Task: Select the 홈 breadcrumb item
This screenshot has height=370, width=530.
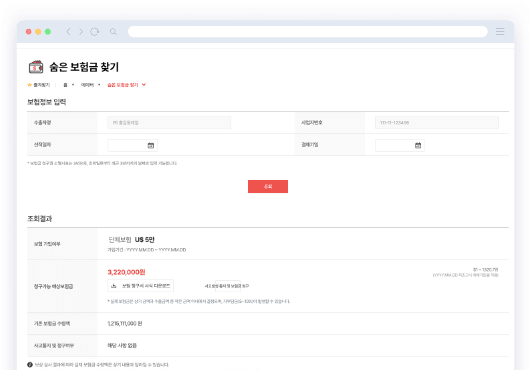Action: 65,85
